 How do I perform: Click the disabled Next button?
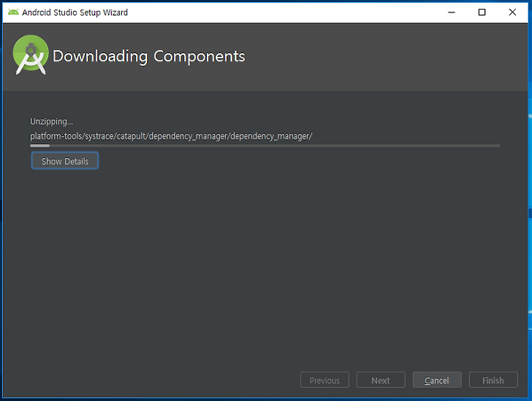click(x=381, y=380)
